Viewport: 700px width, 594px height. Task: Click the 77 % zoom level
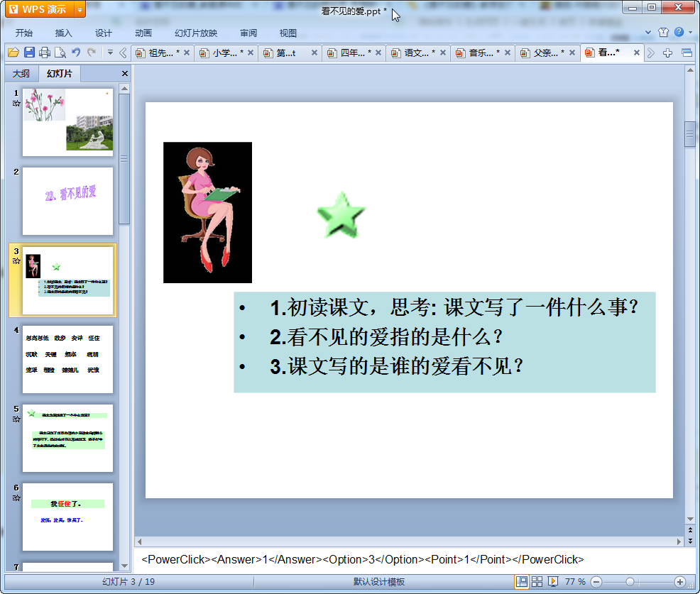575,582
